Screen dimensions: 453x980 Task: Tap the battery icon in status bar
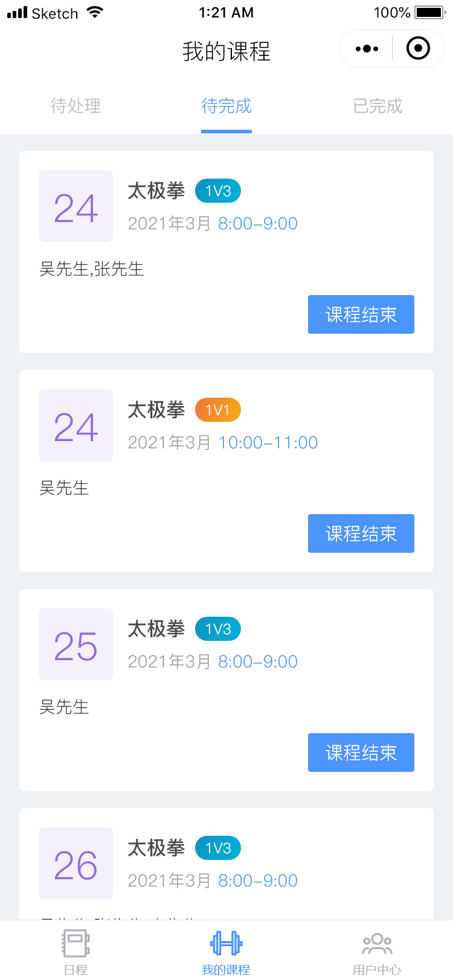coord(430,13)
